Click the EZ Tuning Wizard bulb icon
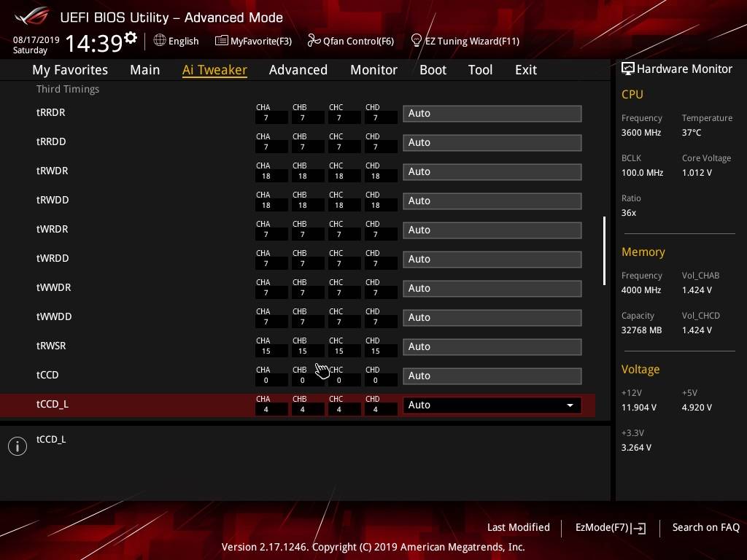This screenshot has height=560, width=747. point(416,41)
